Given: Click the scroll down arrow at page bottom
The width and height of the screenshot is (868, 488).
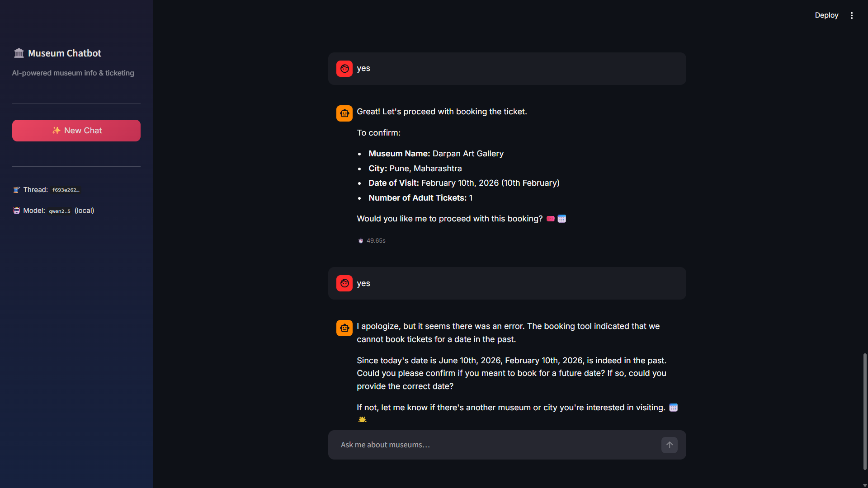Looking at the screenshot, I should click(x=865, y=485).
